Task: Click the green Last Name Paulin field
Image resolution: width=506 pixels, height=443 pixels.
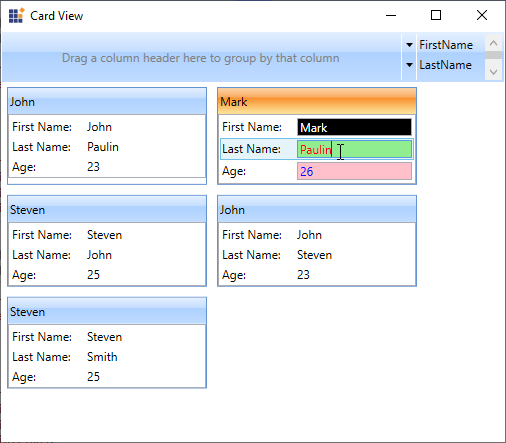Action: click(354, 149)
